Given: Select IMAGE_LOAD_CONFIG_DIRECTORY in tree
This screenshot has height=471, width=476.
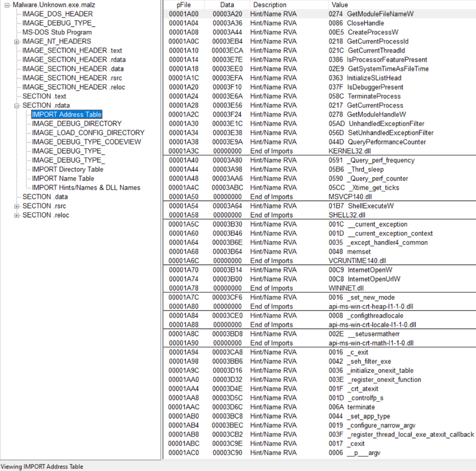Looking at the screenshot, I should 88,132.
